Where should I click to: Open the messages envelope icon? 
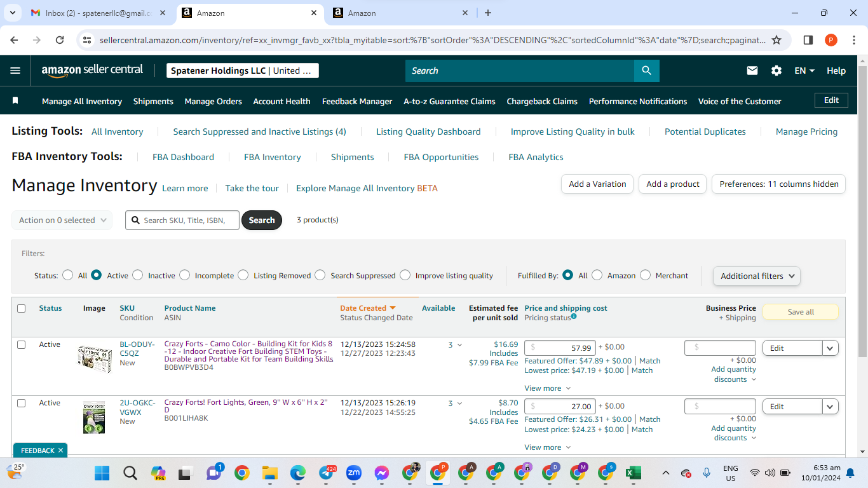(x=752, y=71)
